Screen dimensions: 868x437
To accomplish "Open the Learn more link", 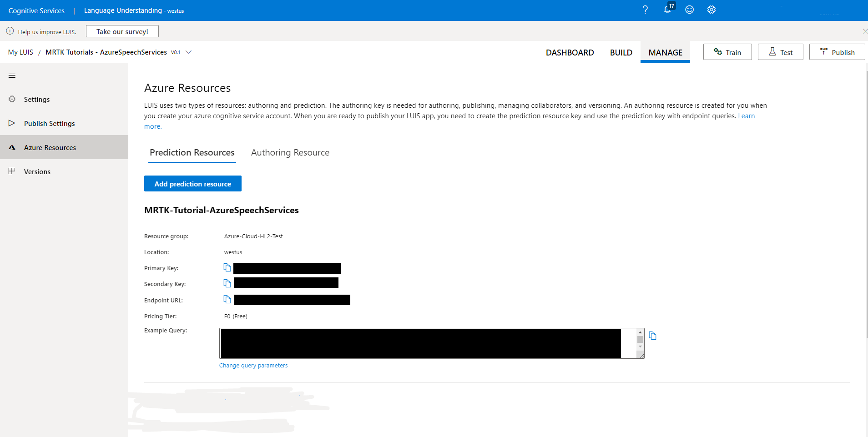I will tap(746, 116).
